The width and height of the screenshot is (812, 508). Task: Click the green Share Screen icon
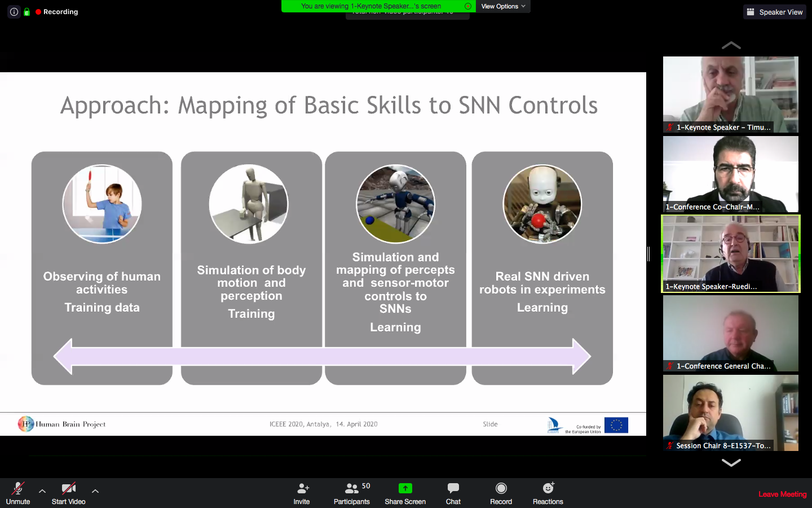point(405,489)
